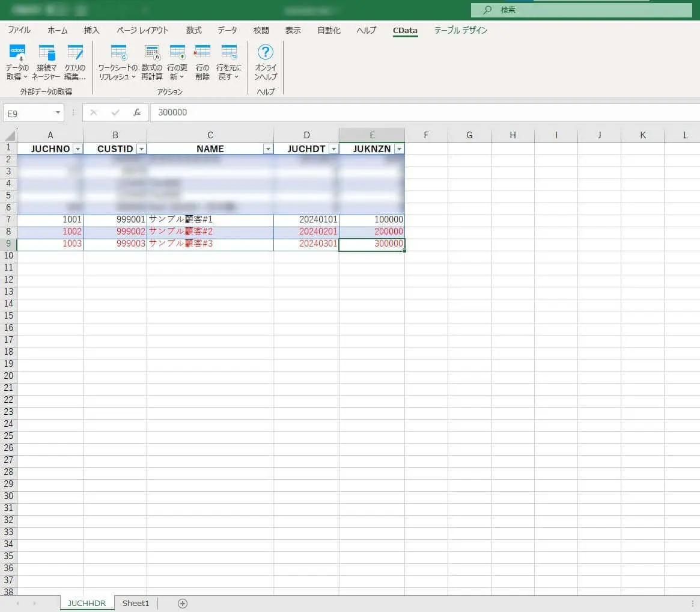
Task: Add a new sheet with plus icon
Action: coord(183,604)
